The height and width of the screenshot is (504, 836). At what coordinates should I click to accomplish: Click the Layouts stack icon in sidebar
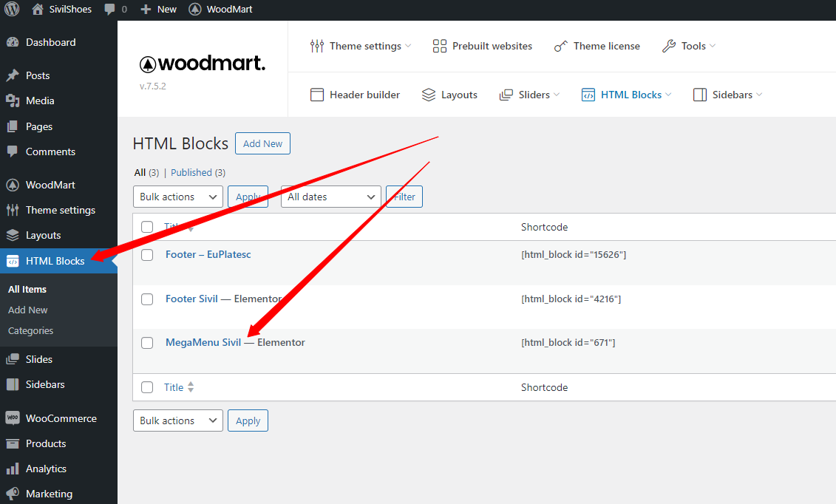pos(13,235)
